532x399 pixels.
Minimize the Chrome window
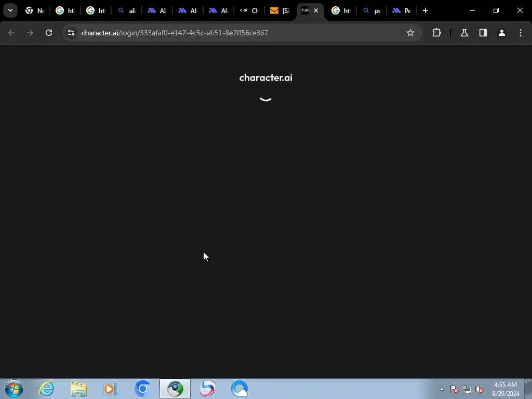click(472, 10)
